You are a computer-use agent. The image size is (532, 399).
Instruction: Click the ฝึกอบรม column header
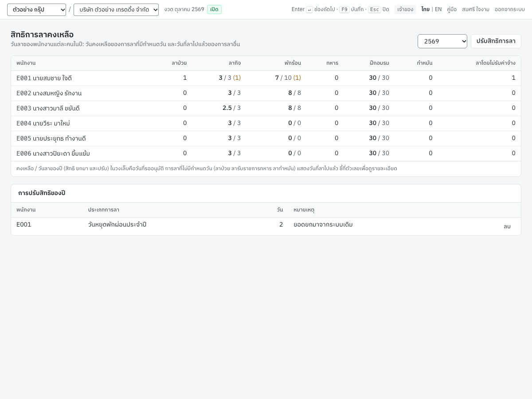click(x=379, y=63)
